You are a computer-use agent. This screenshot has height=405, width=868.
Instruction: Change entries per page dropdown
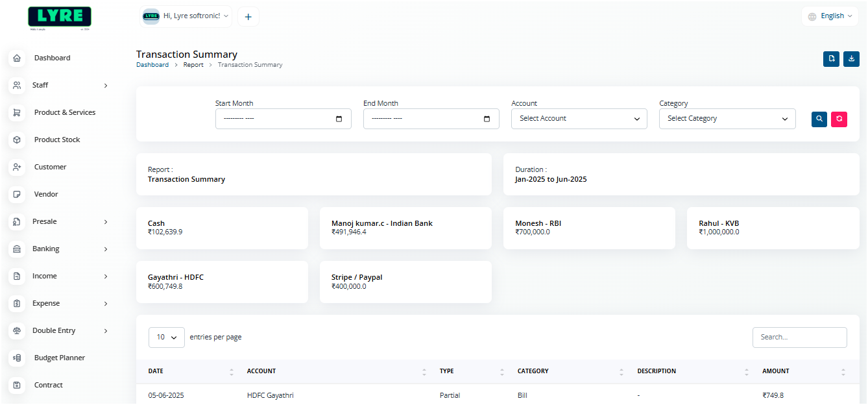(167, 337)
